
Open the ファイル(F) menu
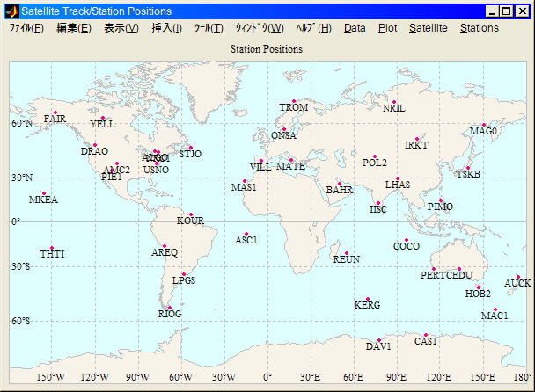tap(26, 28)
